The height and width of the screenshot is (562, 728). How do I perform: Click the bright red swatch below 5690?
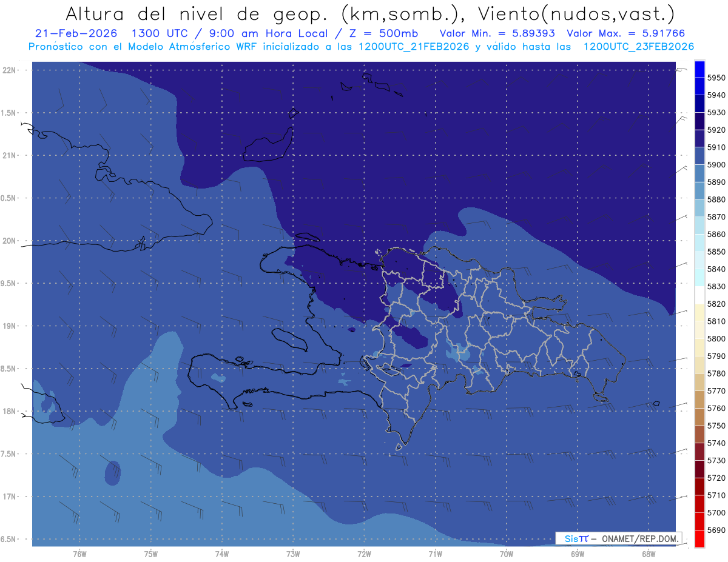click(699, 538)
